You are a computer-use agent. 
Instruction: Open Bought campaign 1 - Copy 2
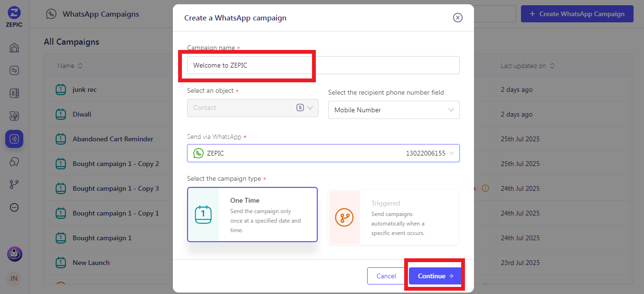tap(116, 164)
